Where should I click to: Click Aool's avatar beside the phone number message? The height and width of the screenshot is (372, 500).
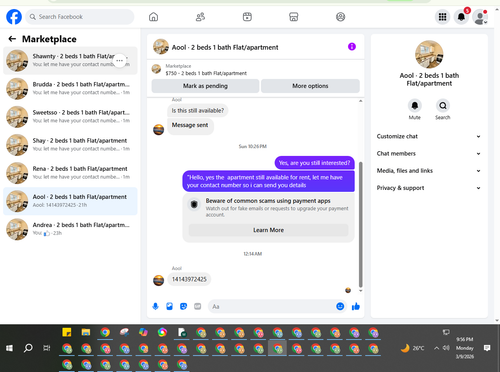coord(158,280)
